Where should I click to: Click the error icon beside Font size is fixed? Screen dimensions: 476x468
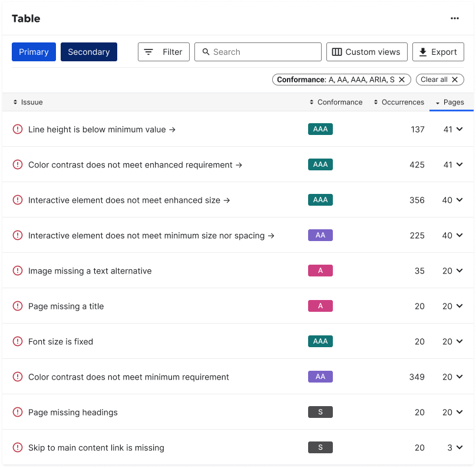(18, 341)
